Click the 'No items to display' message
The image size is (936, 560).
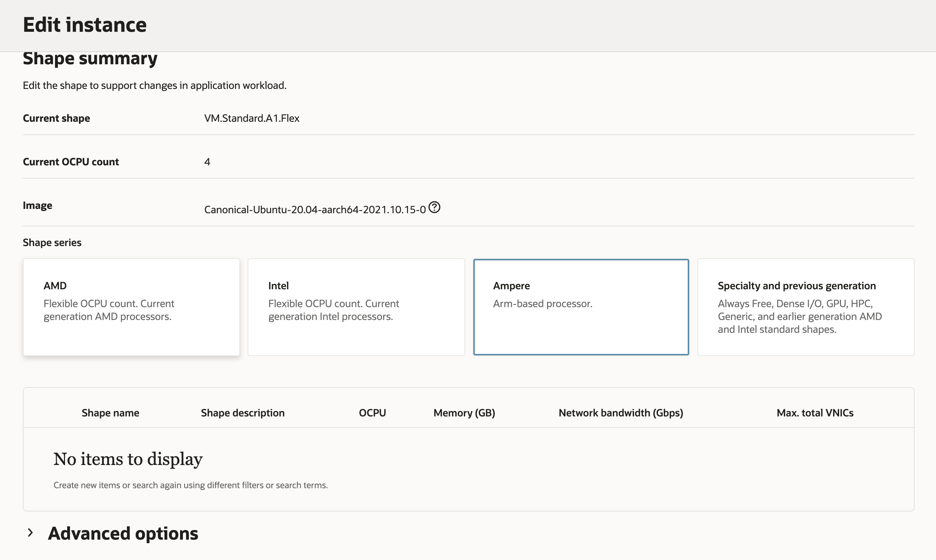click(128, 459)
